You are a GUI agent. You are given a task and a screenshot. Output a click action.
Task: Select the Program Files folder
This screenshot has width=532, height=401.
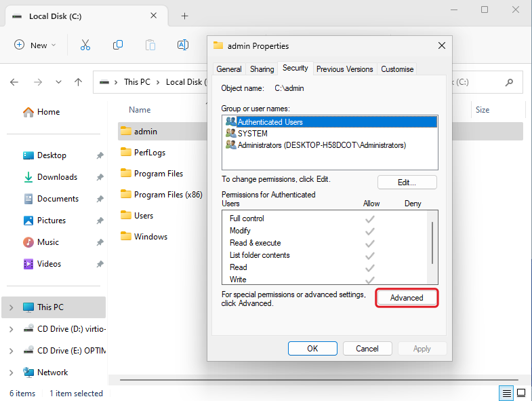[158, 174]
